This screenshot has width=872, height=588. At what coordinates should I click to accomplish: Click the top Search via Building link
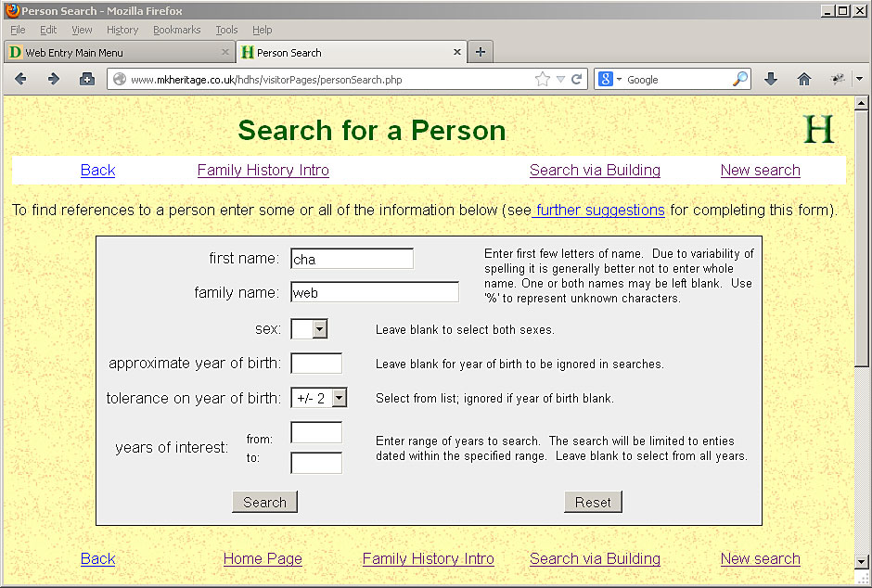pos(595,170)
